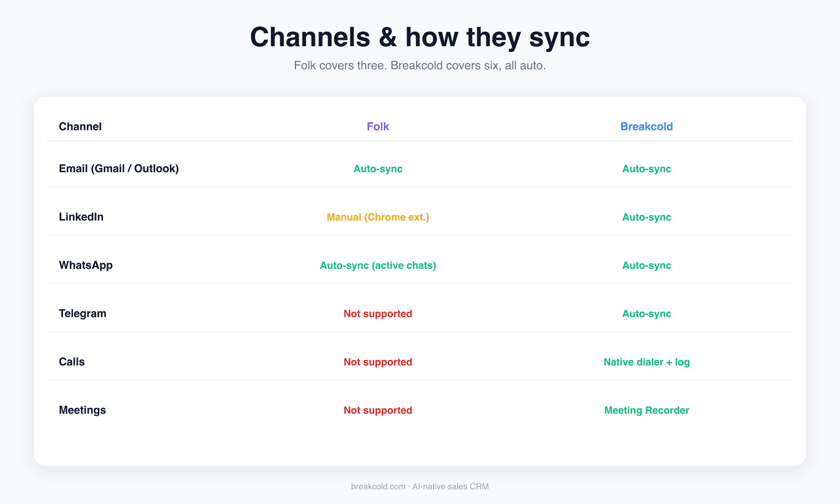
Task: Click Breakcold's 'Auto-sync' cell in Telegram row
Action: click(x=647, y=314)
